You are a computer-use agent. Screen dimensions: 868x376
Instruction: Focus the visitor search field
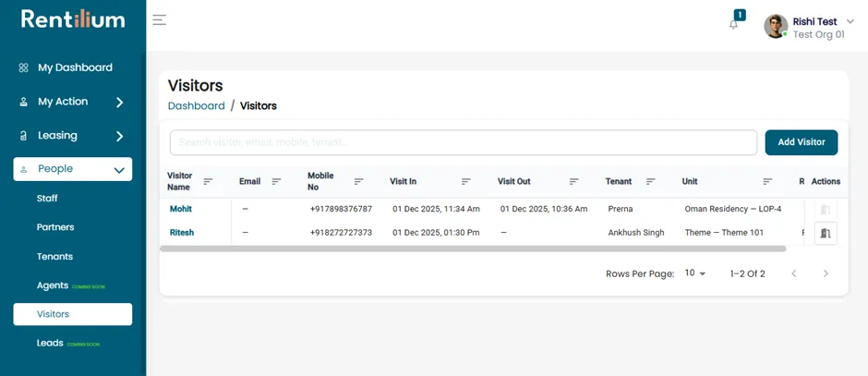[464, 142]
